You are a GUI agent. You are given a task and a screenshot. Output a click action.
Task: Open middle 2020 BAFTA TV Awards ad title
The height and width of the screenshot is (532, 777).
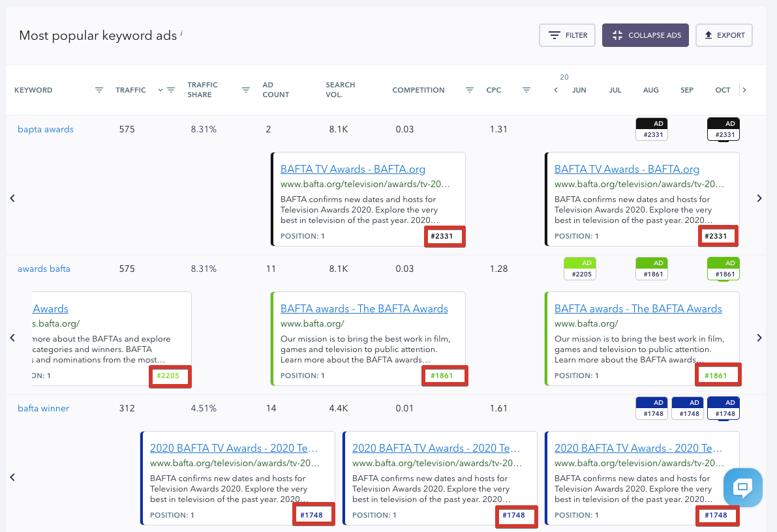click(436, 449)
